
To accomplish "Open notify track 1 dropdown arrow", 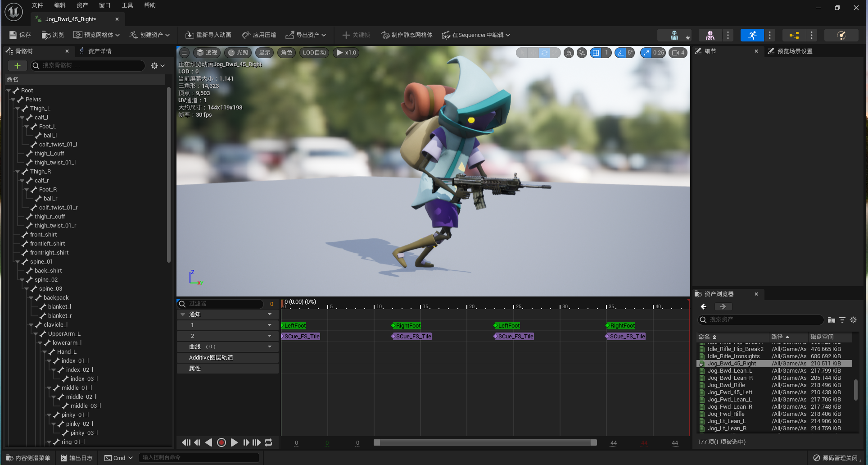I will point(270,325).
